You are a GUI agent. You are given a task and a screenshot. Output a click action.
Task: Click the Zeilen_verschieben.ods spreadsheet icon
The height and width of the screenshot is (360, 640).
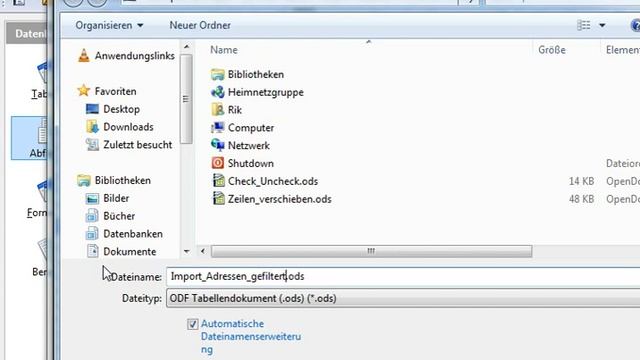click(x=218, y=198)
